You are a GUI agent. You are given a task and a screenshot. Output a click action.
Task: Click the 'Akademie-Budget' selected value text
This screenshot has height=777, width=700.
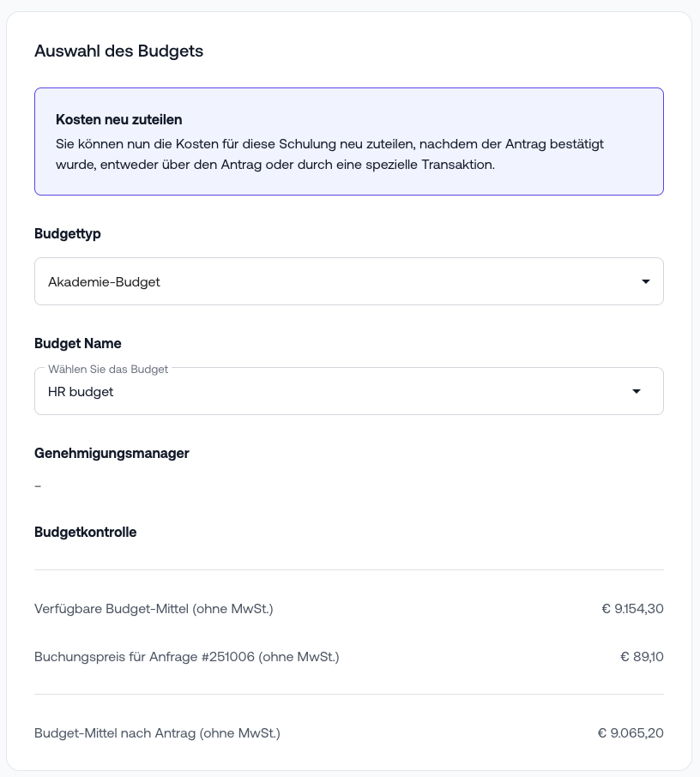[104, 281]
